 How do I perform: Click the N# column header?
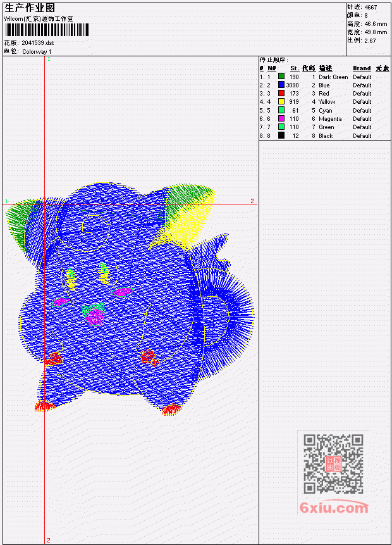tap(271, 68)
